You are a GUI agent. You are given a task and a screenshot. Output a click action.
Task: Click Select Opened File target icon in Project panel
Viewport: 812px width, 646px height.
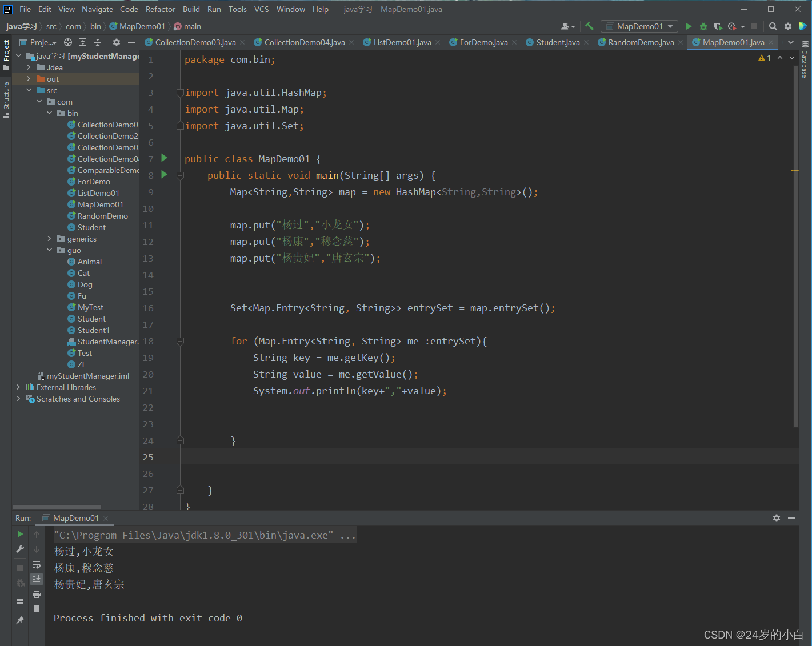tap(68, 42)
